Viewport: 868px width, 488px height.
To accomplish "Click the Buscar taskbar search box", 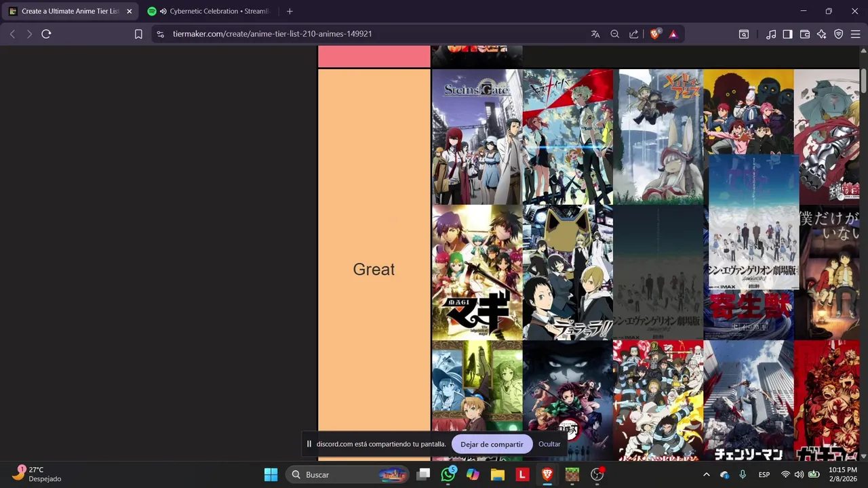I will pos(349,474).
